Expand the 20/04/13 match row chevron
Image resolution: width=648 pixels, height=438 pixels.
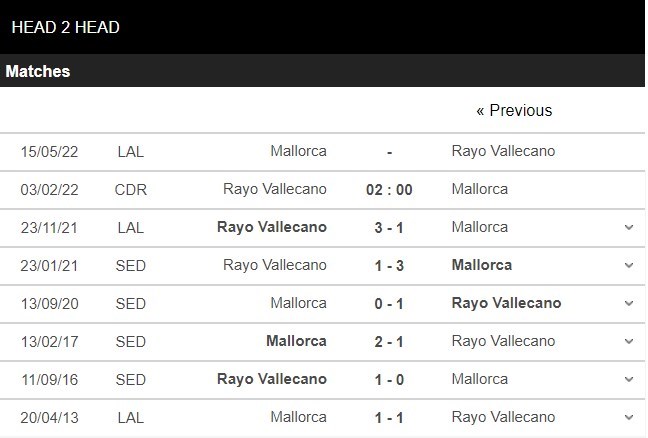(x=629, y=417)
